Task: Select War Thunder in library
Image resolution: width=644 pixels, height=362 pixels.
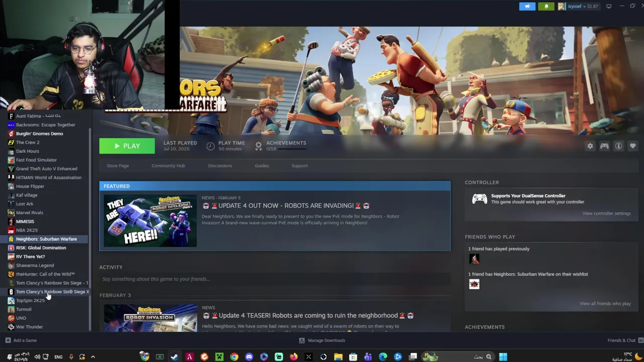Action: click(x=29, y=327)
